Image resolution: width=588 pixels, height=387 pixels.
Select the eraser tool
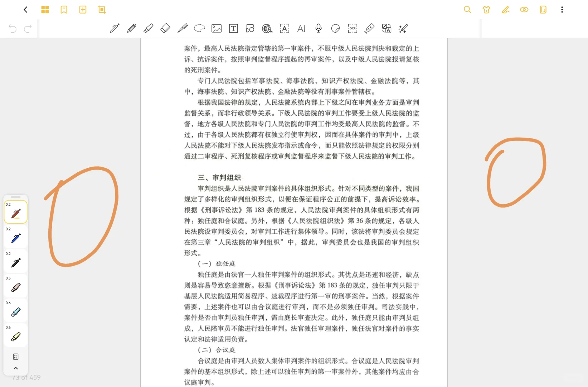tap(165, 29)
